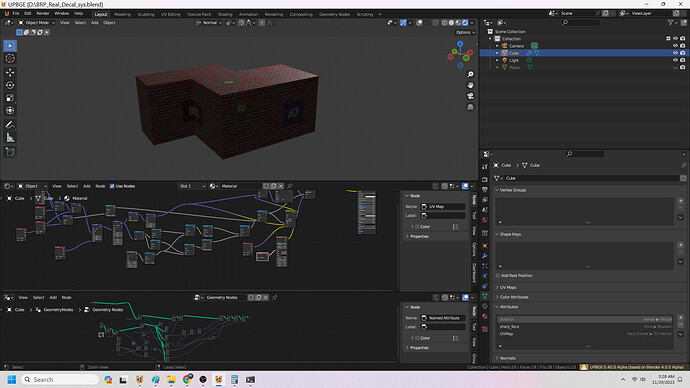Switch to the Geometry Nodes workspace tab
Screen dimensions: 690x388
click(x=334, y=14)
